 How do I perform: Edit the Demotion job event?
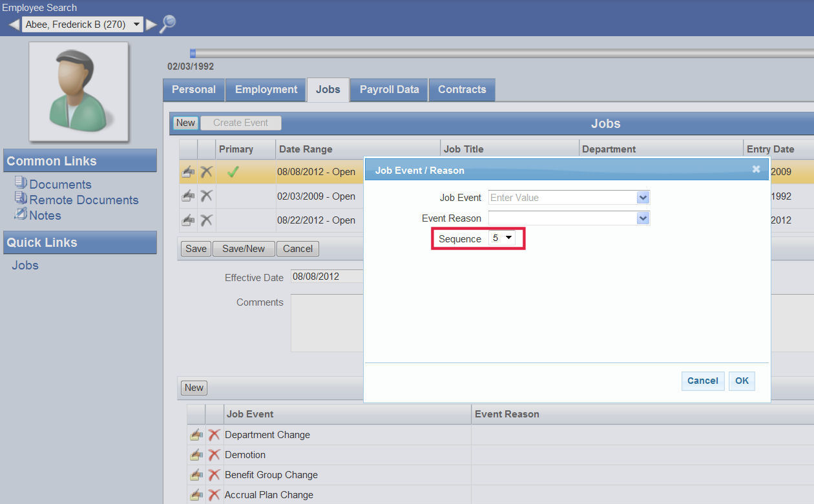pos(196,455)
